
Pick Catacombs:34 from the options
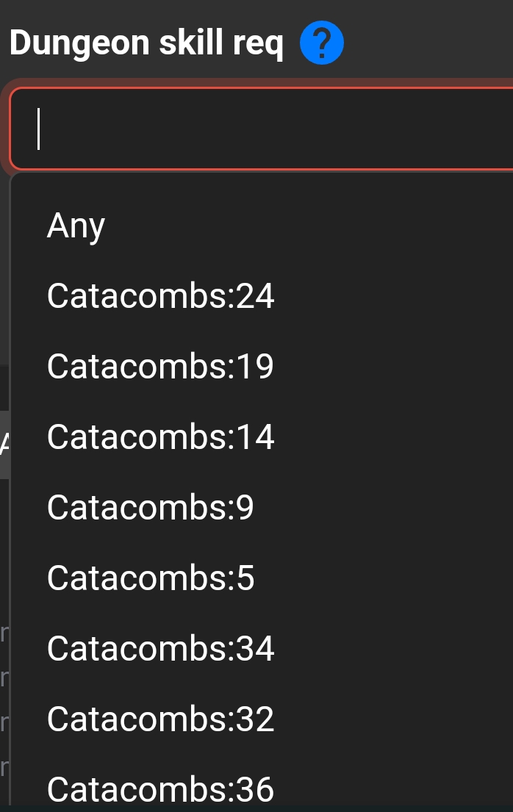(160, 649)
